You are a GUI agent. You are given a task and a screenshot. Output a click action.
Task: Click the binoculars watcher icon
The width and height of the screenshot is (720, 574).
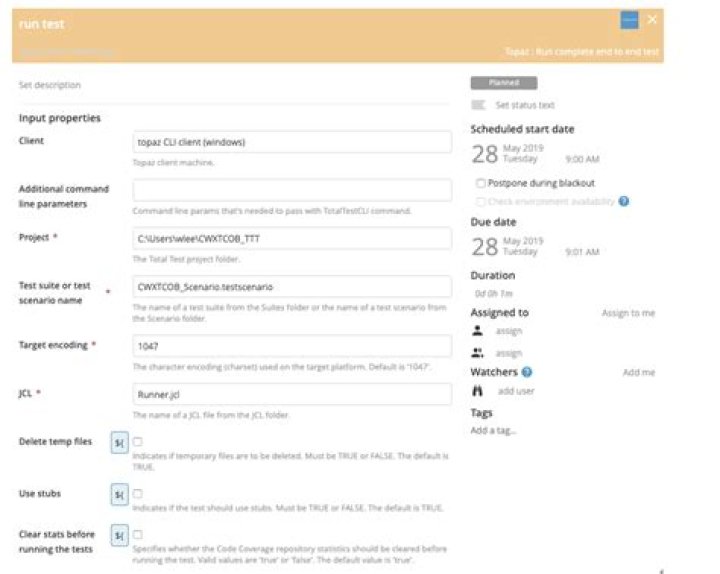[x=478, y=391]
